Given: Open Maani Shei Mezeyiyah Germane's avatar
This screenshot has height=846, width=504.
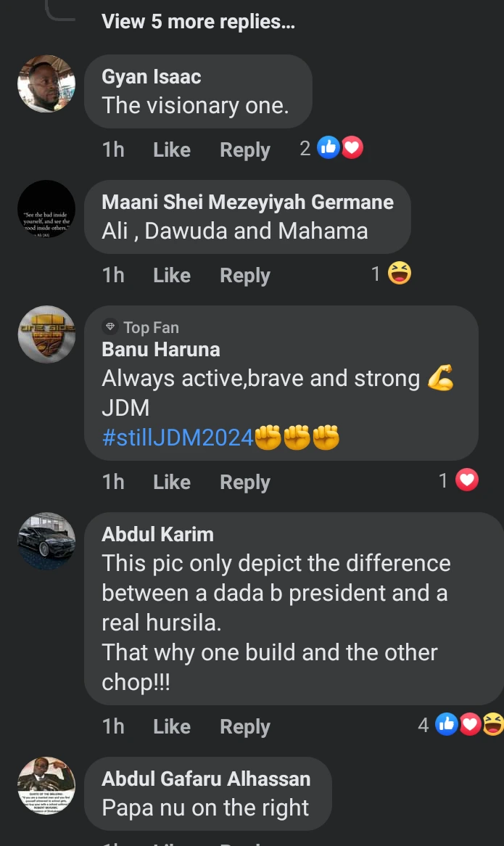Looking at the screenshot, I should (46, 210).
